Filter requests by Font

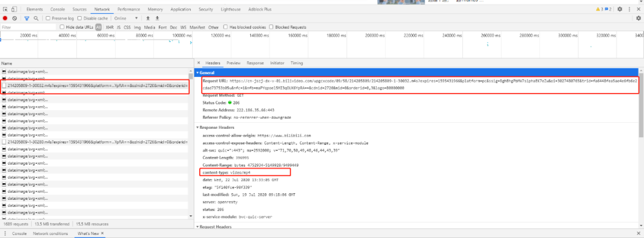163,27
